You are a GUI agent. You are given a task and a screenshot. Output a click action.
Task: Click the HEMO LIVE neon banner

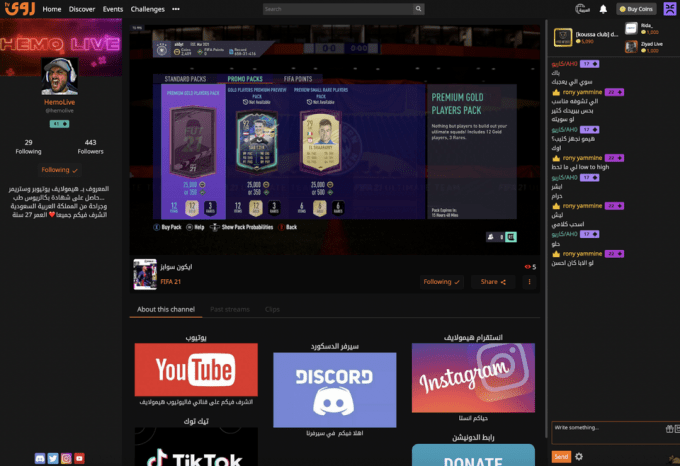point(61,47)
